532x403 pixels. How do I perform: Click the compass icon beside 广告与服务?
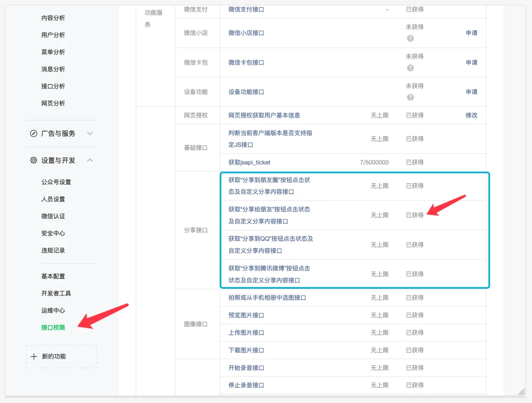click(34, 133)
